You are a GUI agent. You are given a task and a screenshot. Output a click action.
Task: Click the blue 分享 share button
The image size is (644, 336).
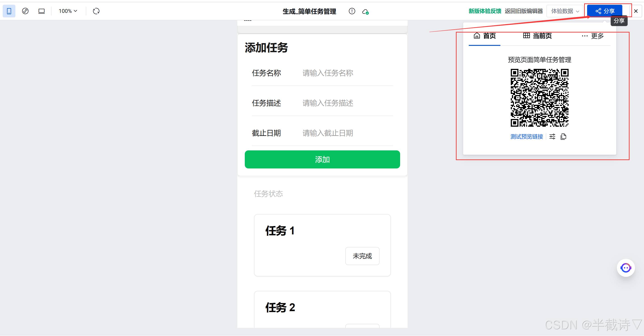(x=604, y=11)
